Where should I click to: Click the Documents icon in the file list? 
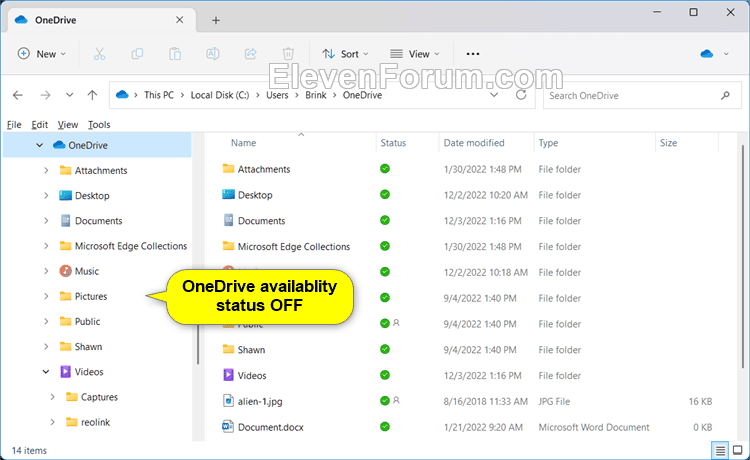point(228,220)
